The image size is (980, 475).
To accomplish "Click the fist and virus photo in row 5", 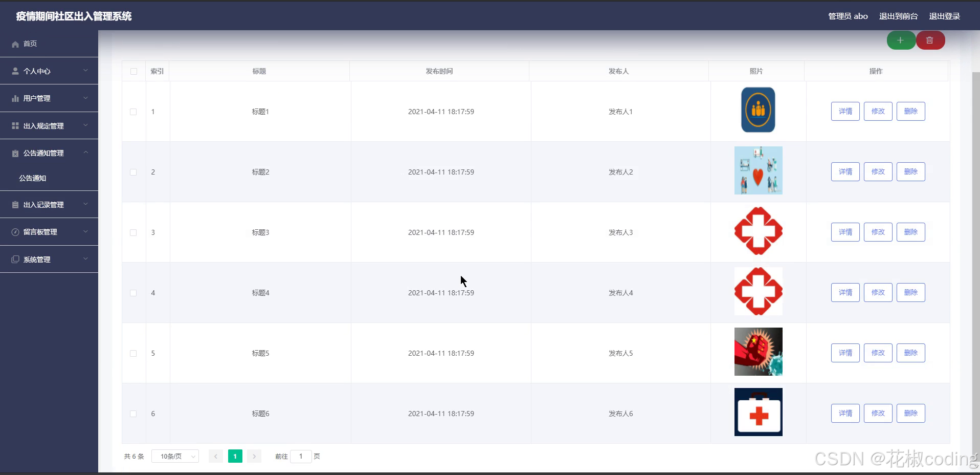I will [x=759, y=352].
